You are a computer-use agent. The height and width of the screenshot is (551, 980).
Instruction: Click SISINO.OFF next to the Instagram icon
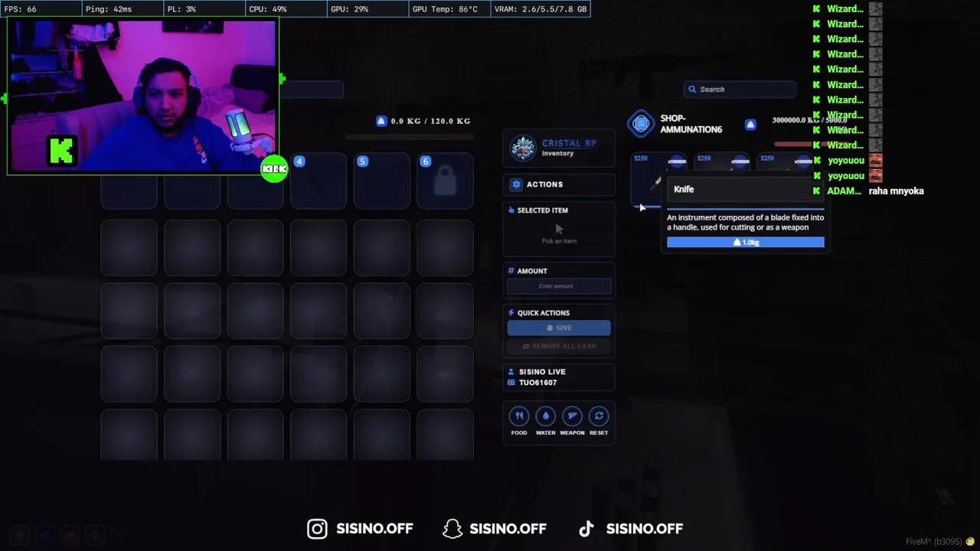tap(374, 529)
